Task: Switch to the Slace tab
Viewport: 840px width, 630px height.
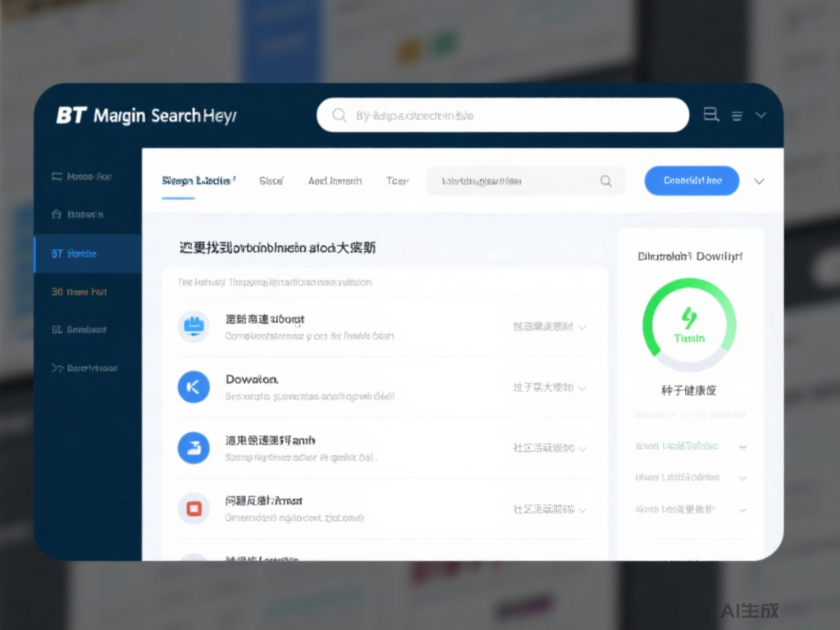Action: 271,181
